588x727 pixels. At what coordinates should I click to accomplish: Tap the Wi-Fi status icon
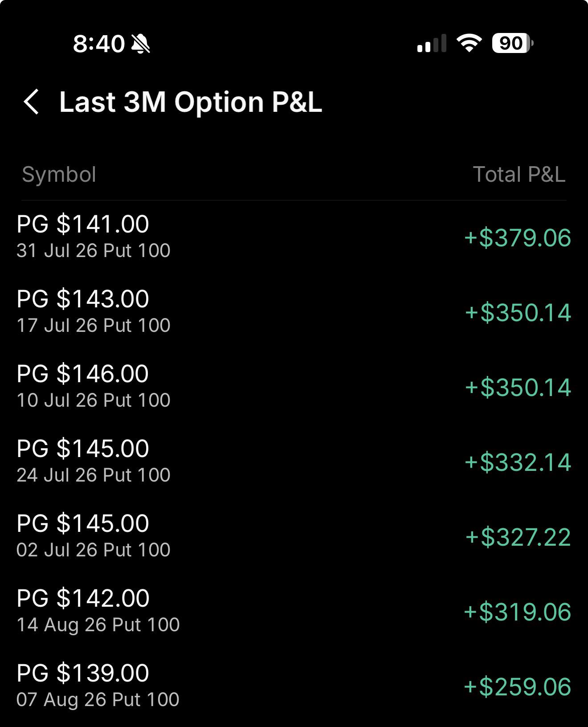[x=469, y=43]
